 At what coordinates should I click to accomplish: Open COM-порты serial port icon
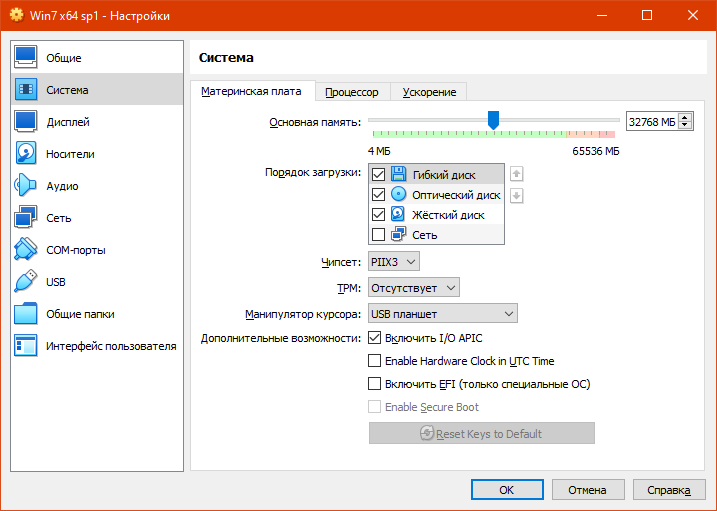[x=26, y=250]
